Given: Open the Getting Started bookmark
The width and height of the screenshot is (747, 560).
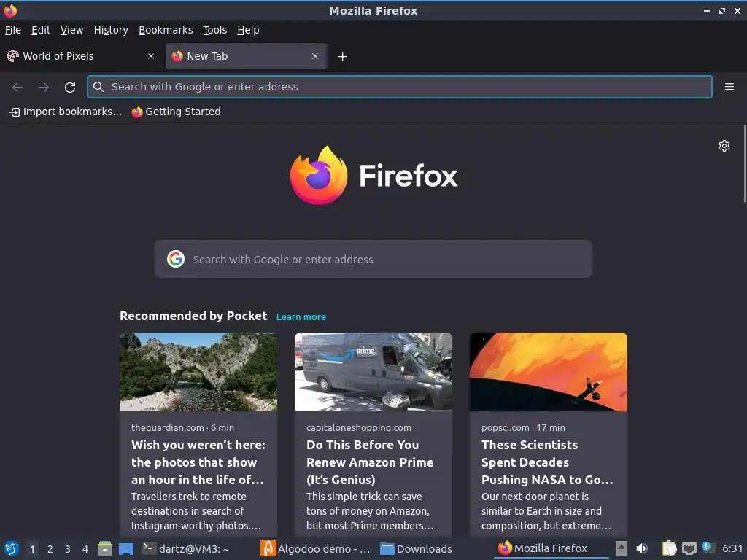Looking at the screenshot, I should click(x=177, y=112).
